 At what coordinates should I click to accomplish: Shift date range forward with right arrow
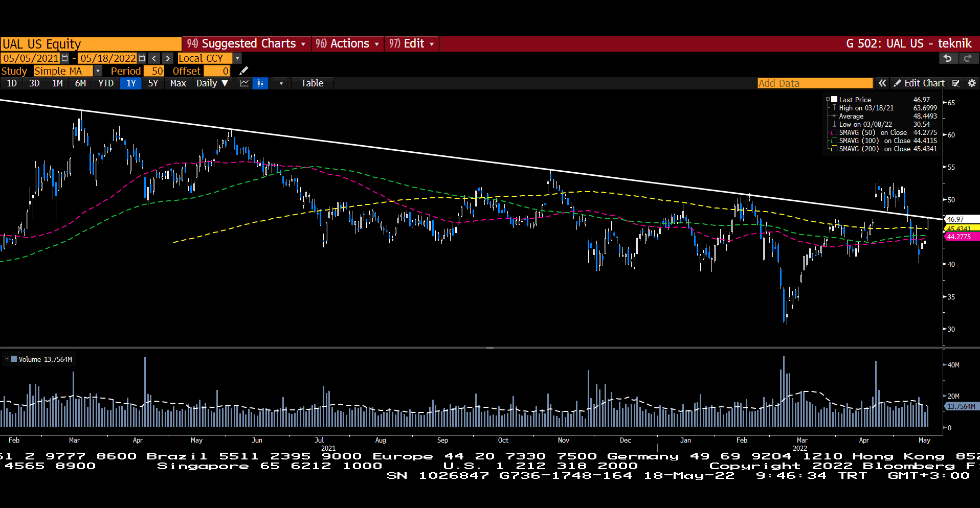pyautogui.click(x=168, y=58)
